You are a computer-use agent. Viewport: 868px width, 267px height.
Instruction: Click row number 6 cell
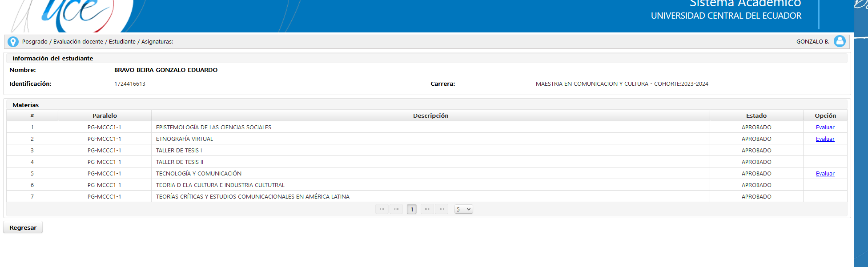click(x=32, y=185)
